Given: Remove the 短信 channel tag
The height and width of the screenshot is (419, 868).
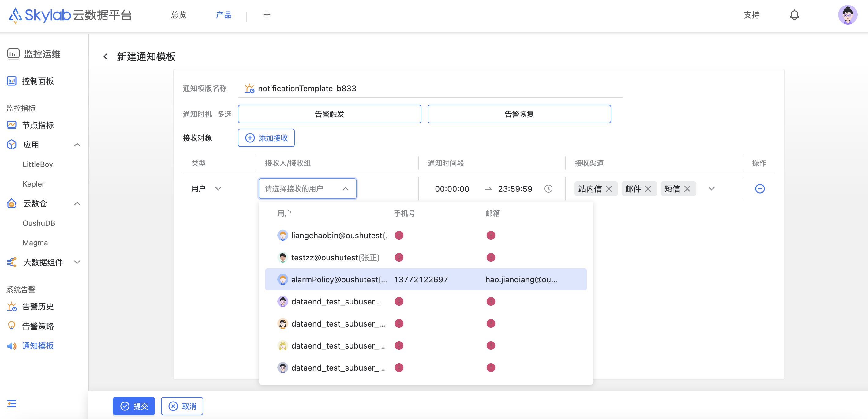Looking at the screenshot, I should pyautogui.click(x=687, y=189).
